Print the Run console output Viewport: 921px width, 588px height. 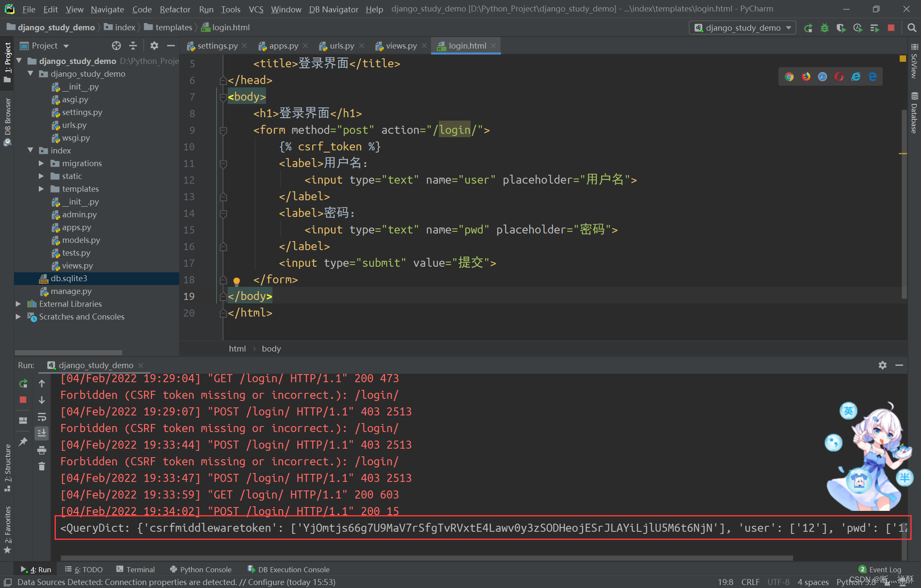click(42, 450)
